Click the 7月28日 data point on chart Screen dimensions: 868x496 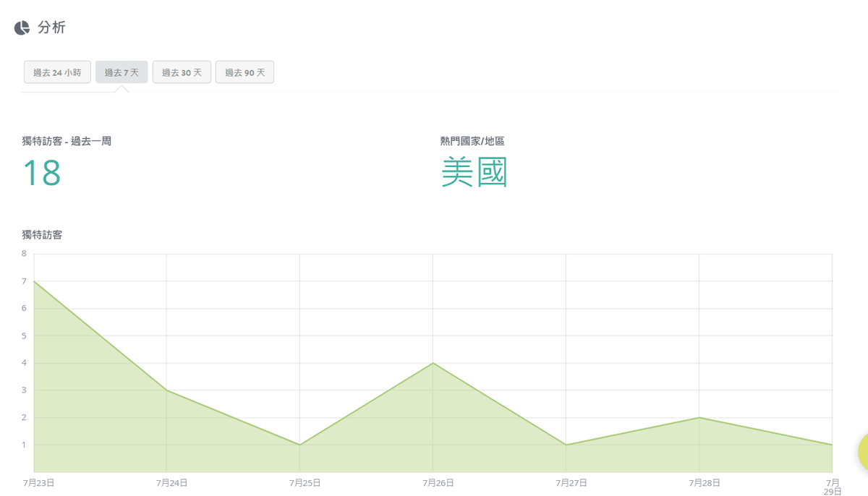click(x=699, y=418)
